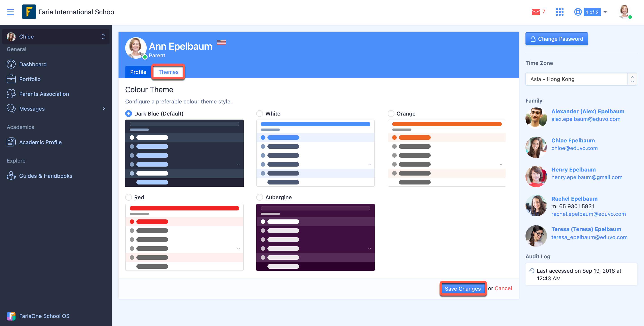Email henry.epelbaum@gmail.com

point(587,177)
